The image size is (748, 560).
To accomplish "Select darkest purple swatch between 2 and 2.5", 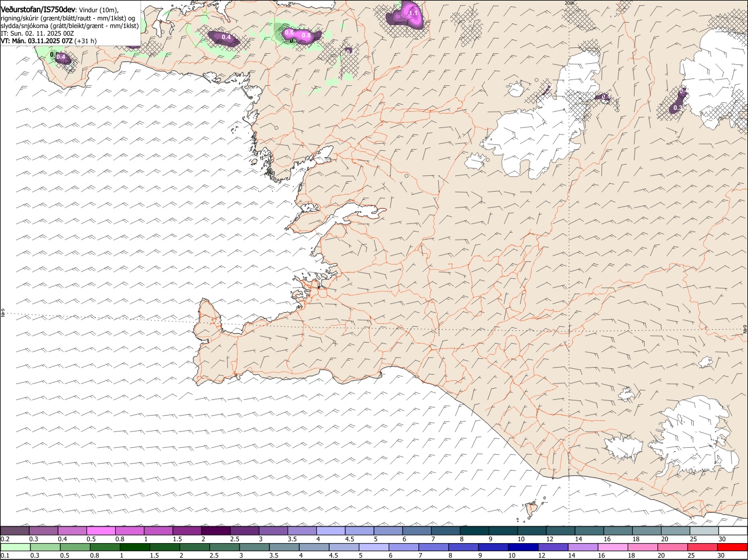I will tap(215, 530).
